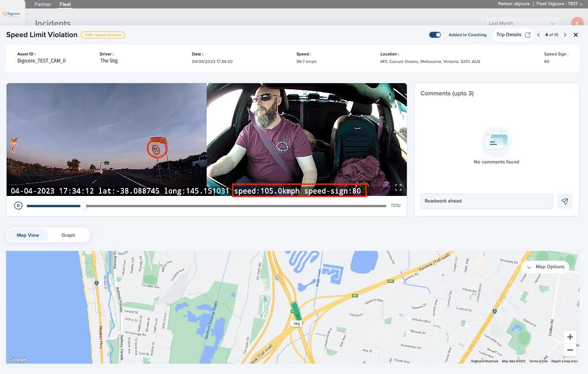The image size is (588, 374).
Task: Send the comment with paper plane icon
Action: (565, 201)
